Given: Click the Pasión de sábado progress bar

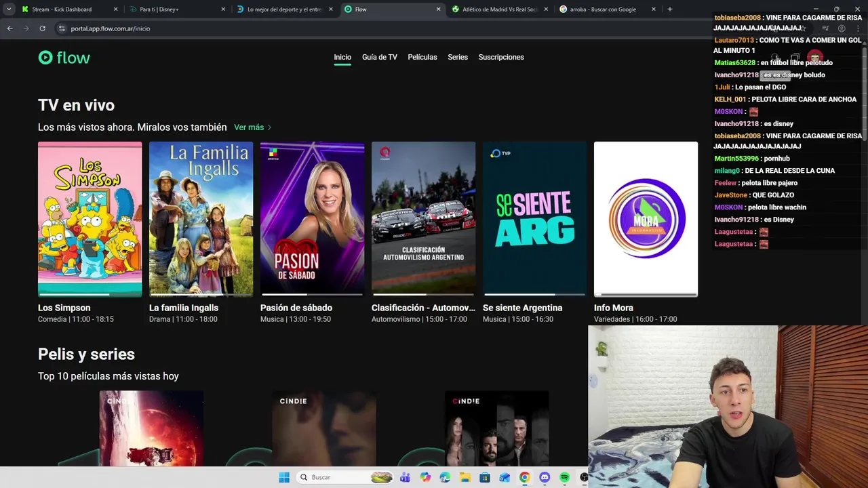Looking at the screenshot, I should pos(312,295).
